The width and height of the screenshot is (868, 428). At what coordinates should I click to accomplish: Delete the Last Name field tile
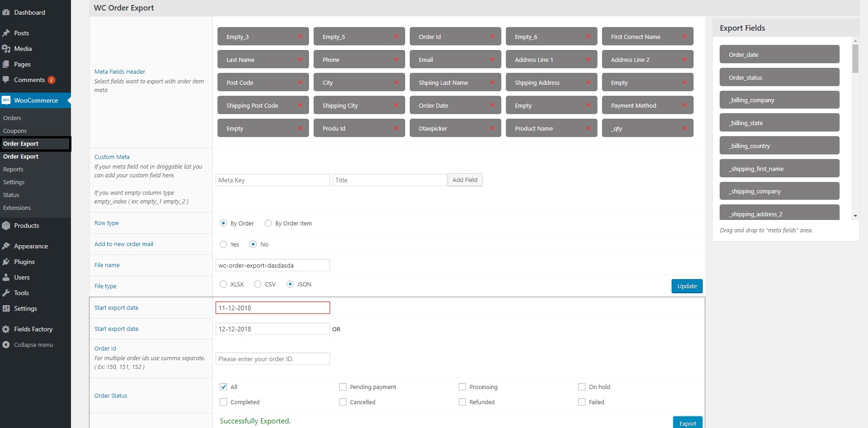300,60
